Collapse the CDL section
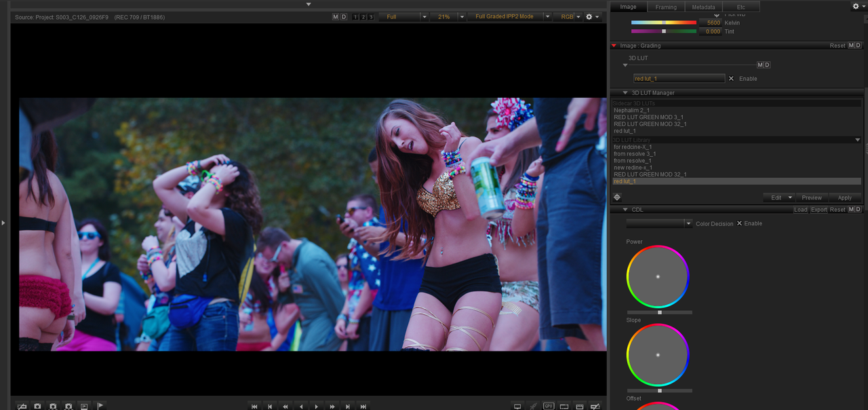The image size is (868, 410). click(x=625, y=210)
